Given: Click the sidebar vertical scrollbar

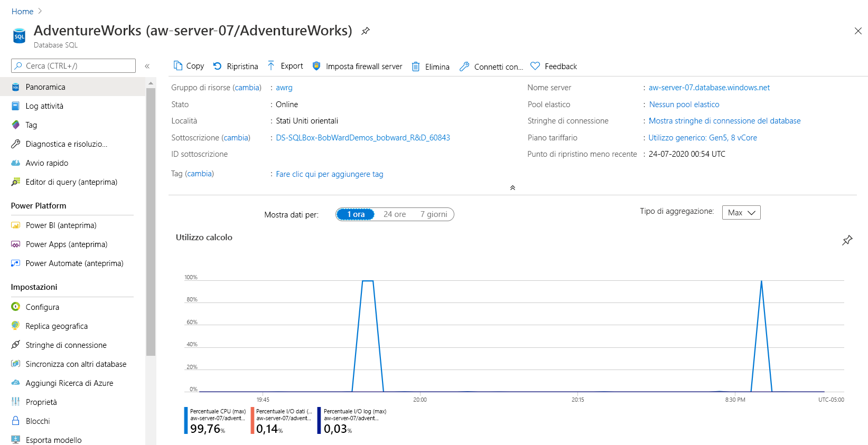Looking at the screenshot, I should tap(151, 222).
